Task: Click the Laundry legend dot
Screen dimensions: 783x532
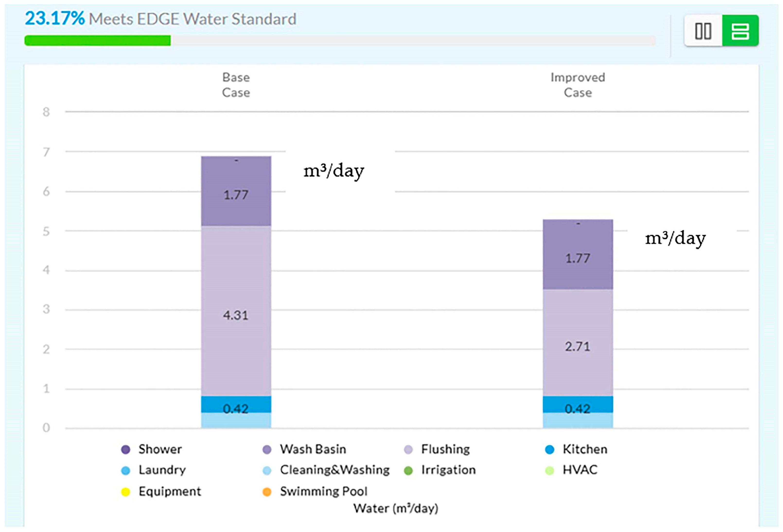Action: [x=126, y=470]
